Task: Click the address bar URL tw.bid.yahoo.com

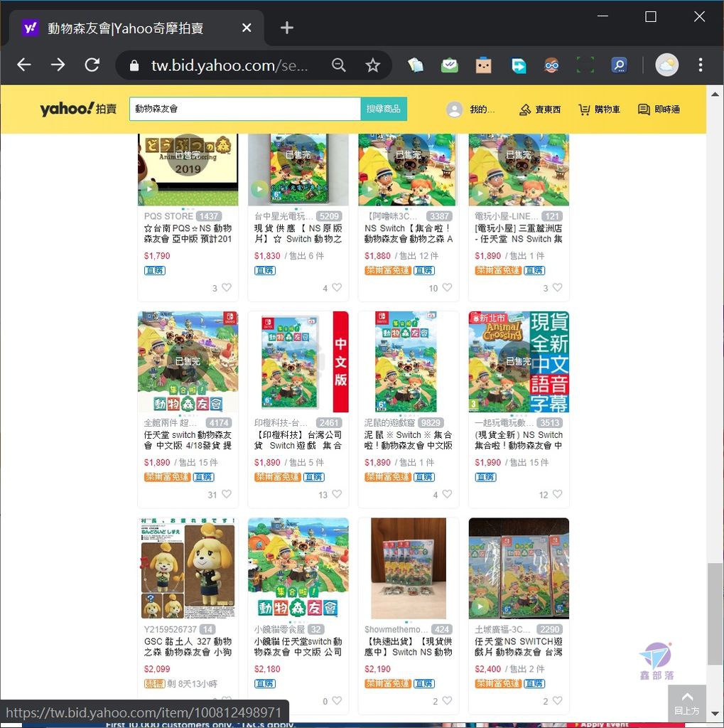Action: [x=229, y=65]
